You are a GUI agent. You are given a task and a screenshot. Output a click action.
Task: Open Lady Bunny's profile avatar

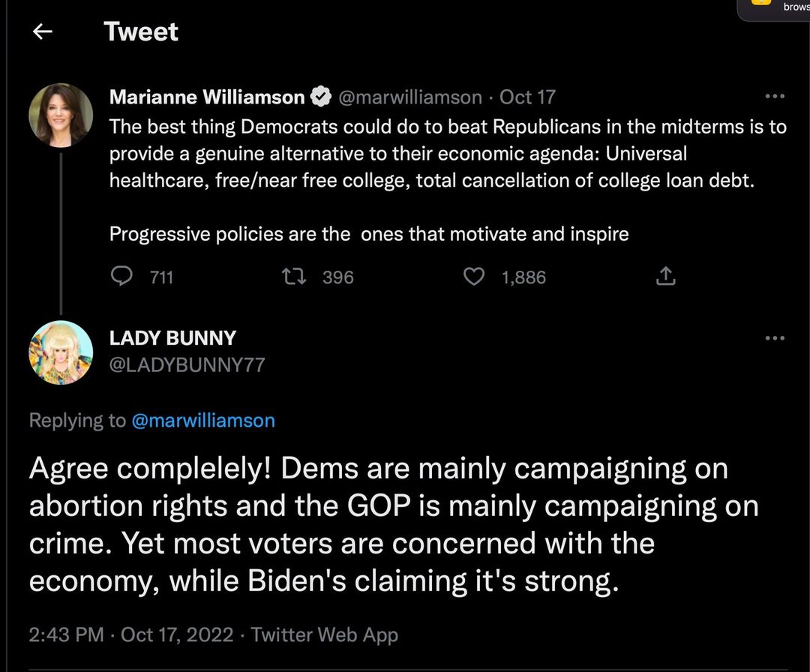coord(61,352)
